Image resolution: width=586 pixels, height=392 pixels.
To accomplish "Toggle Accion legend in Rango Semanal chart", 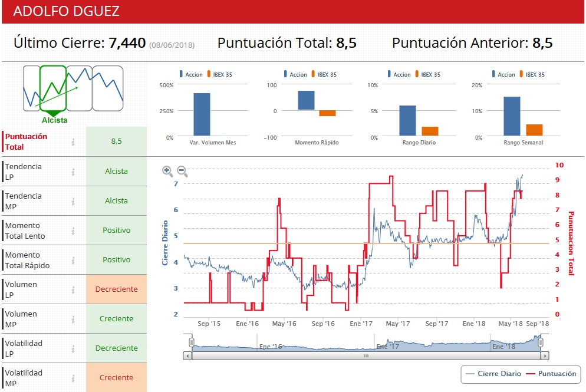I will (x=503, y=74).
